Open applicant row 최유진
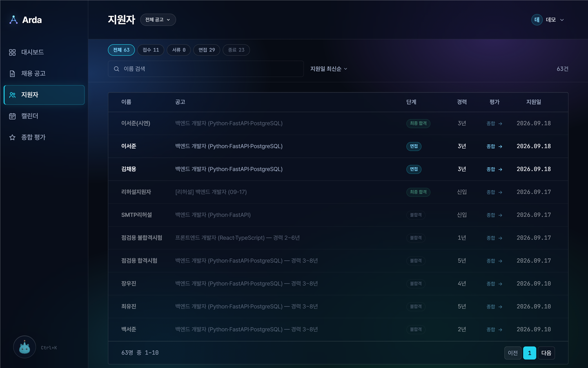This screenshot has height=368, width=588. pyautogui.click(x=338, y=307)
